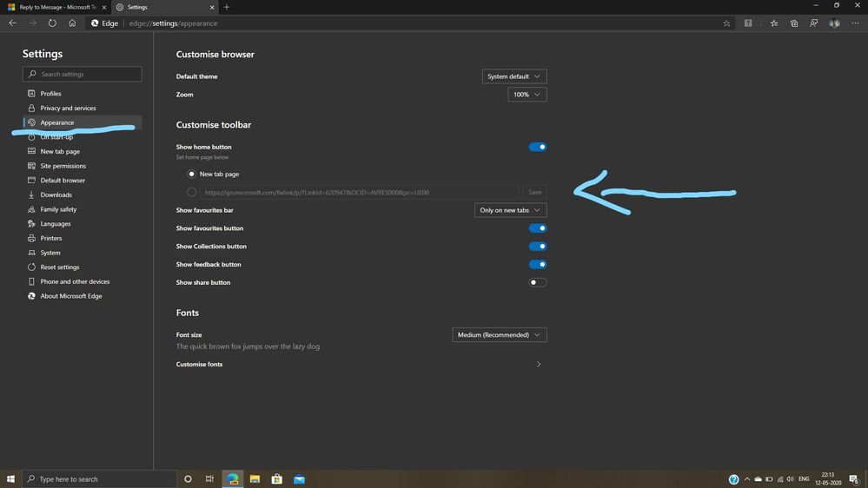Open the Mail app from taskbar

[x=300, y=478]
